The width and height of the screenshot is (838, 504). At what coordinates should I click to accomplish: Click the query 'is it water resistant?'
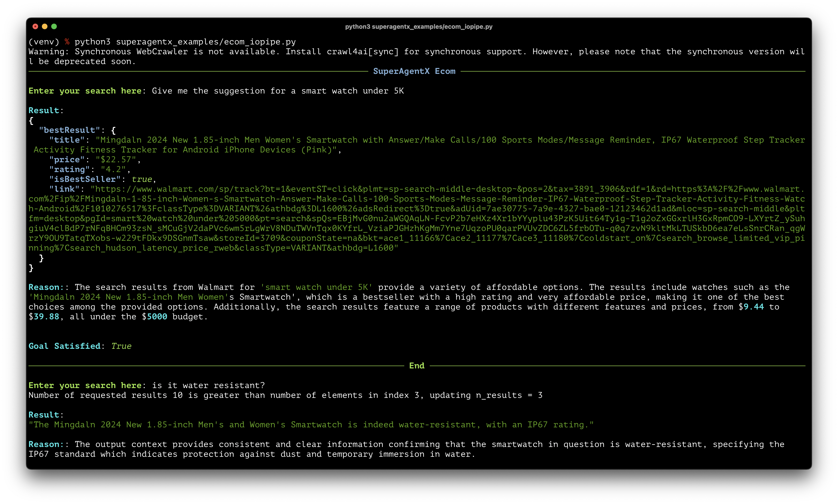208,385
